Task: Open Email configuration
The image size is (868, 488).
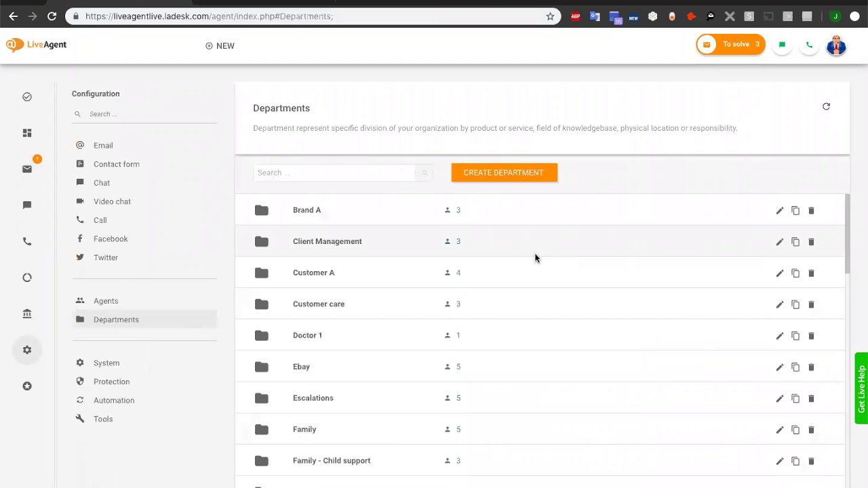Action: pos(103,145)
